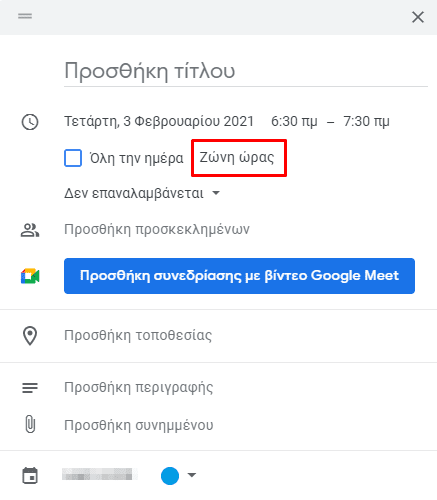Select the 7:30 πμ end time
437x500 pixels.
coord(366,121)
